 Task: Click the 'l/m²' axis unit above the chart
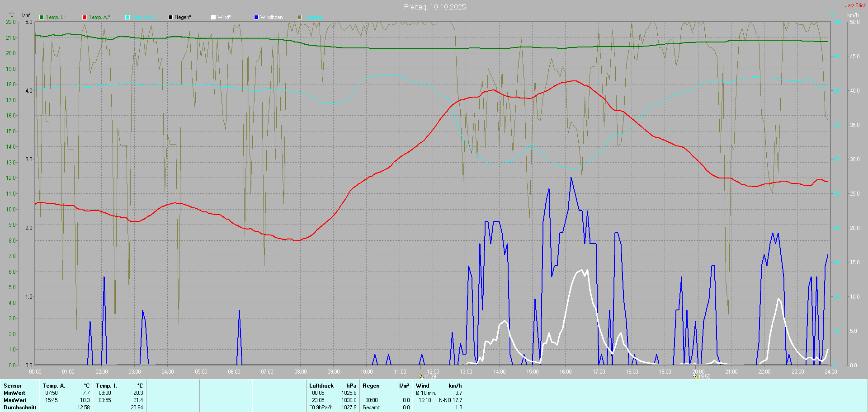pyautogui.click(x=27, y=15)
